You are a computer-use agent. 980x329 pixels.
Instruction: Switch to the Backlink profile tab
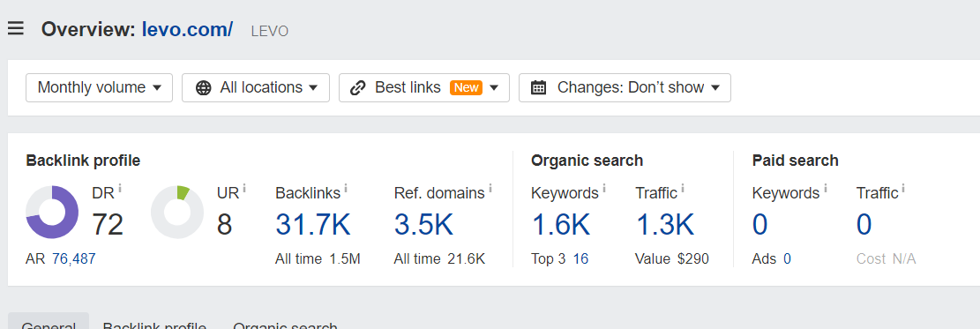(x=154, y=324)
